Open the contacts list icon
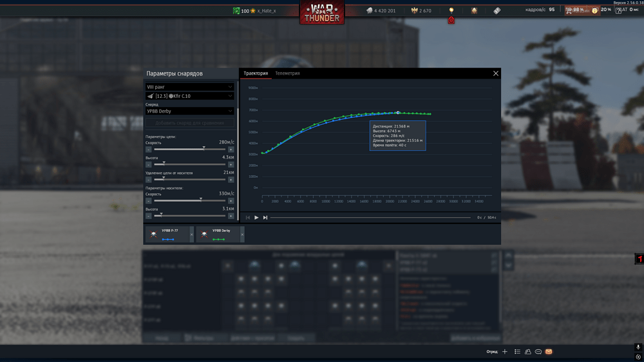This screenshot has width=644, height=362. point(528,352)
